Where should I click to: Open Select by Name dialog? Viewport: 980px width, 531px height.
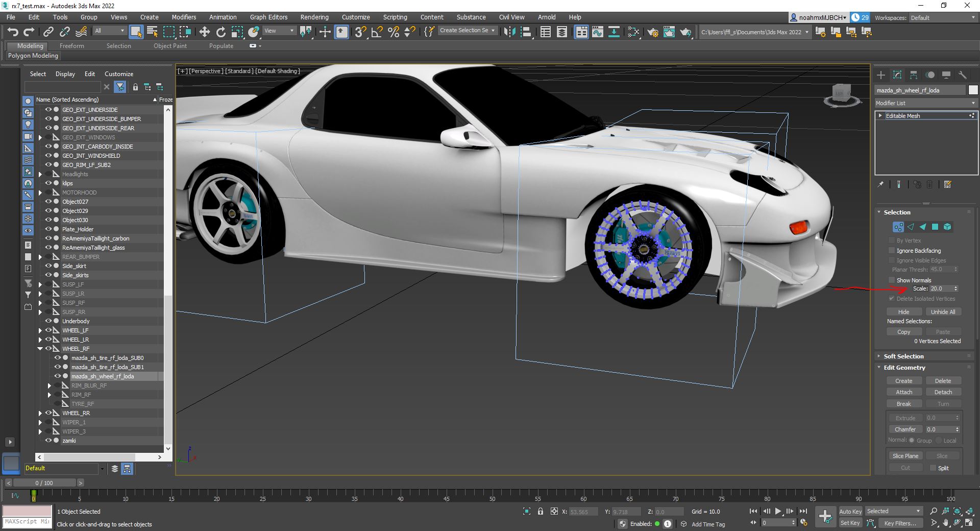click(x=152, y=32)
